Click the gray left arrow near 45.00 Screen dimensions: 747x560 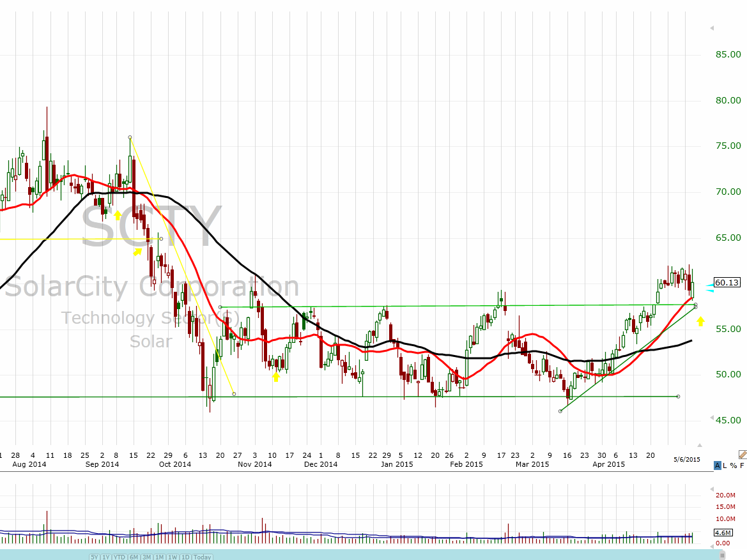pyautogui.click(x=712, y=419)
